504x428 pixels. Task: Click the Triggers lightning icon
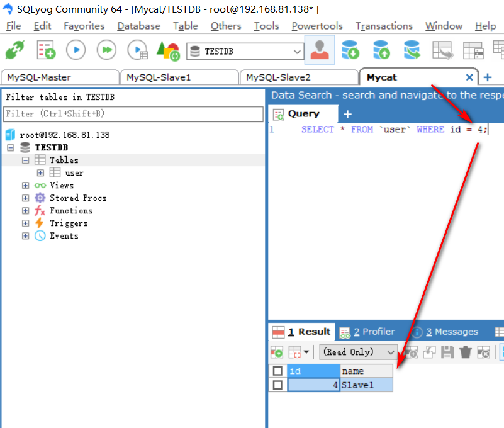pos(39,223)
